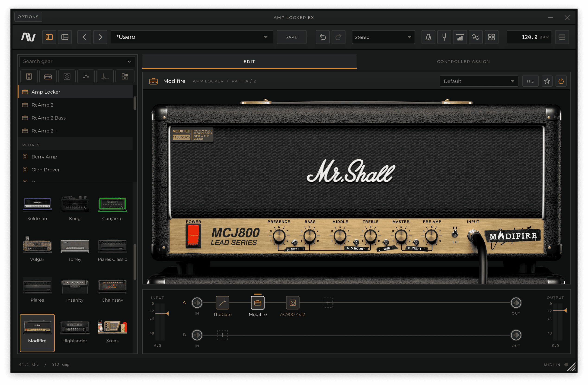Show the left sidebar layout

[x=49, y=37]
